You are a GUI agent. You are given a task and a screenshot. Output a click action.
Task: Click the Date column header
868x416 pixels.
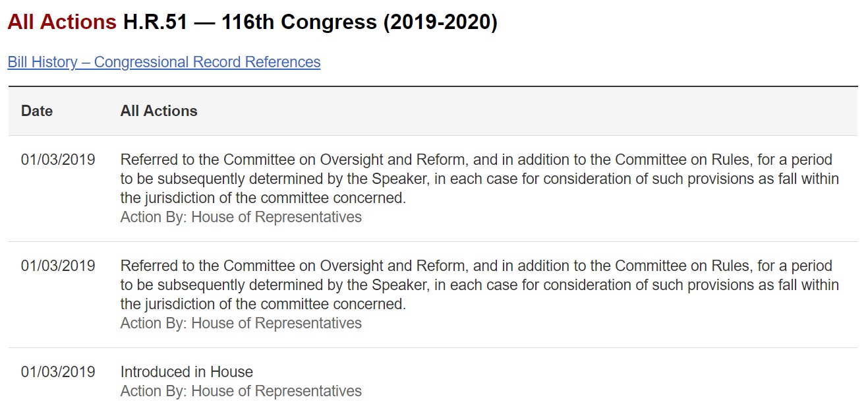point(37,111)
